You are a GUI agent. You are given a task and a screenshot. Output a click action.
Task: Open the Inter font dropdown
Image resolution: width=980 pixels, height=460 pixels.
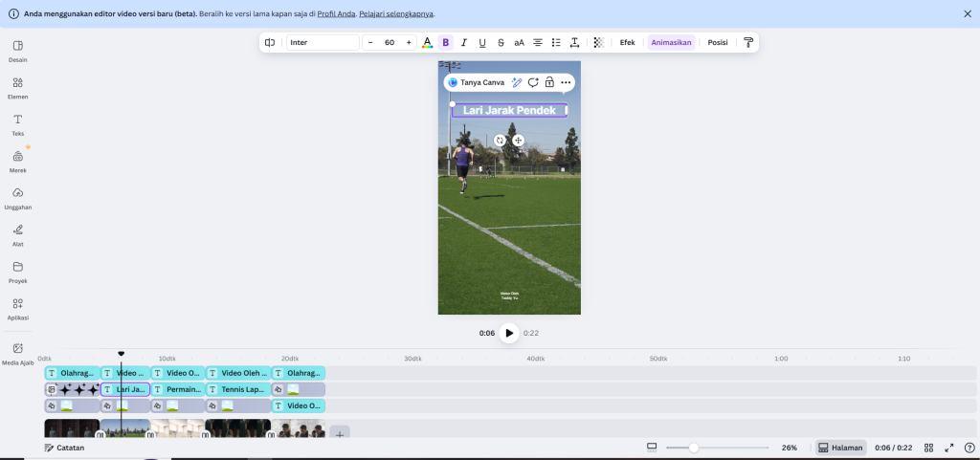point(323,42)
